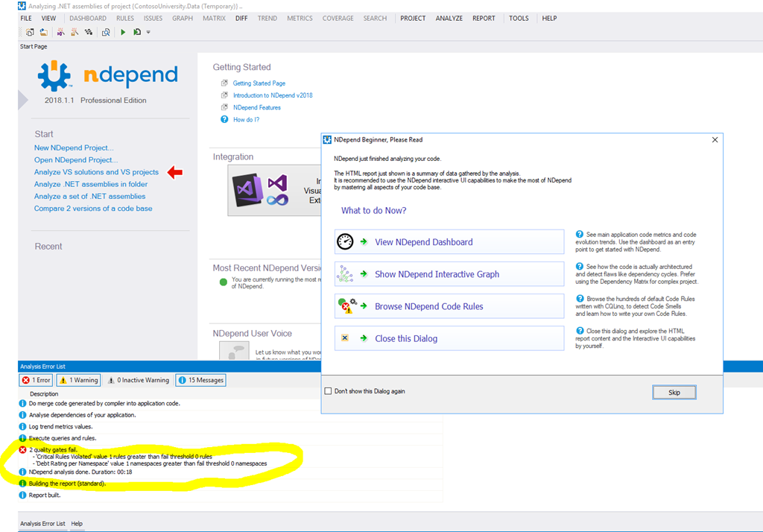
Task: Click the green Run Analysis play icon
Action: pyautogui.click(x=123, y=32)
